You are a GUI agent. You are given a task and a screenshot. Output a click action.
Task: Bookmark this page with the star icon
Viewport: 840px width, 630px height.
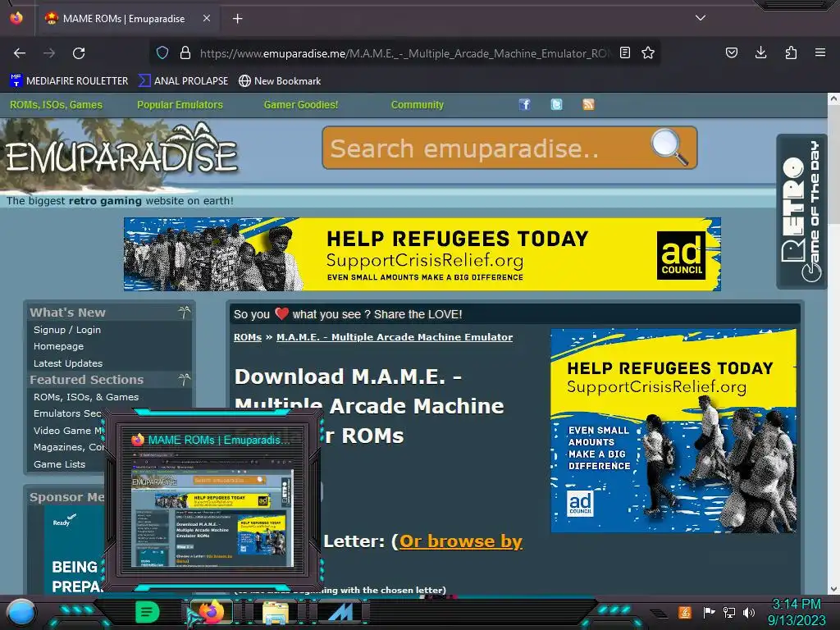click(648, 52)
